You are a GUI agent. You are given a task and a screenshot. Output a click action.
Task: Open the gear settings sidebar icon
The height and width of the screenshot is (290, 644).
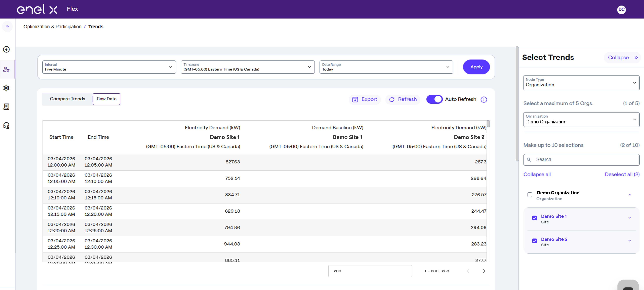(6, 88)
